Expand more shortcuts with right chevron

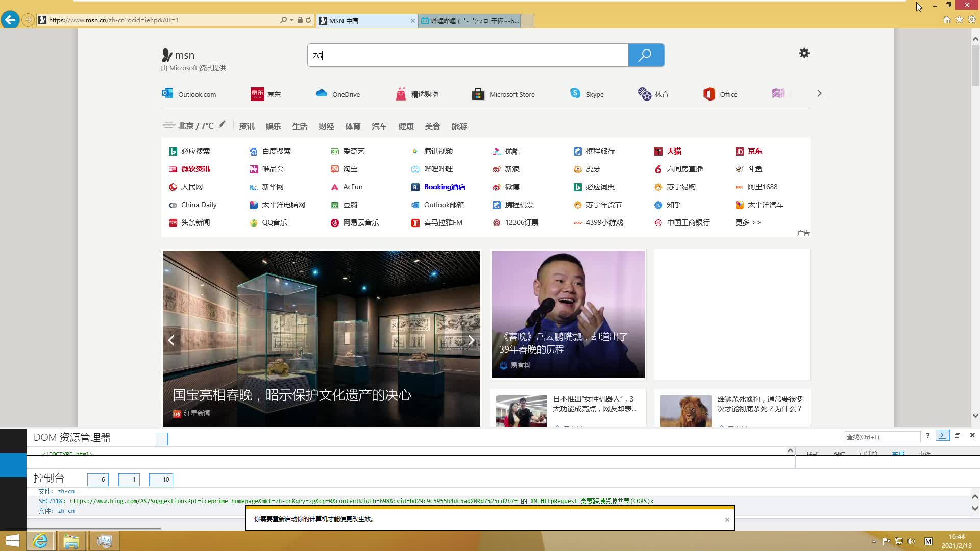coord(819,94)
